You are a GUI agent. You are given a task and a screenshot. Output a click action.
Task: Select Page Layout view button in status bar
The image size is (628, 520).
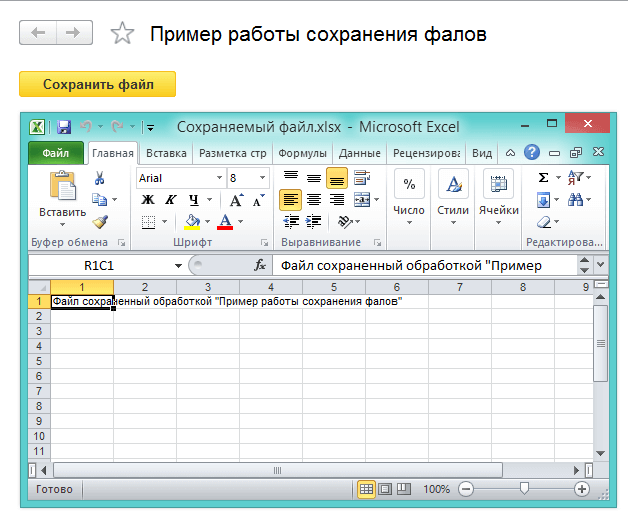click(385, 489)
